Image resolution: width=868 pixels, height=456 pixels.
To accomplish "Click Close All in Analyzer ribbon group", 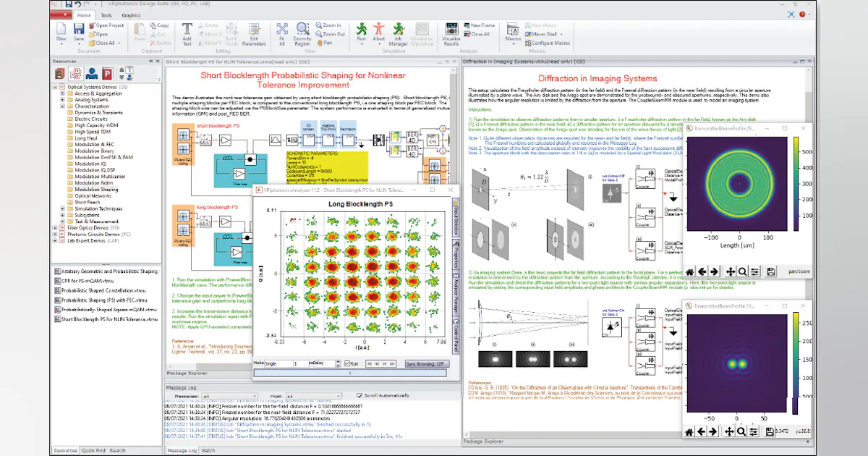I will pos(477,34).
